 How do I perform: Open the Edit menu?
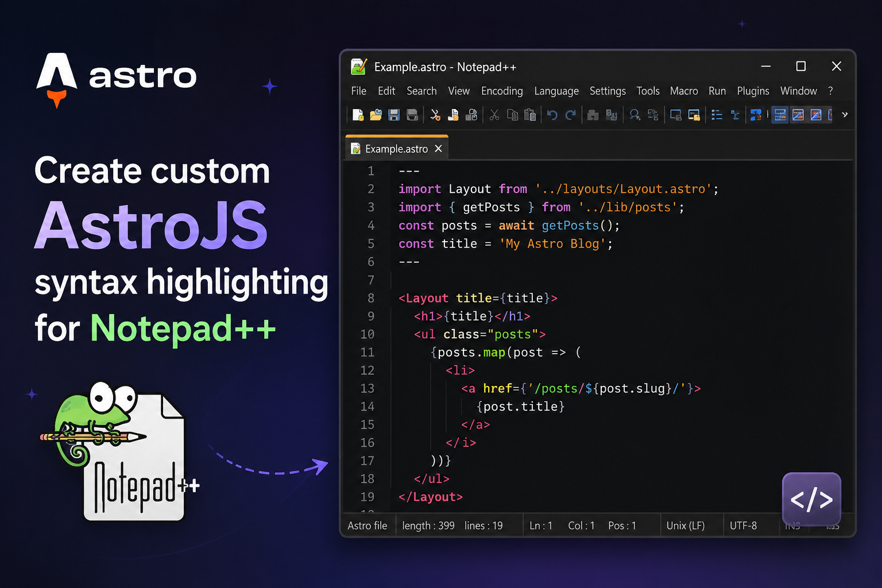tap(386, 91)
